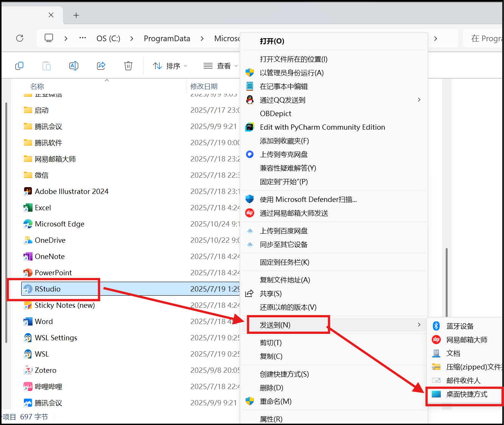The height and width of the screenshot is (425, 504).
Task: Click the ProgramData breadcrumb
Action: 167,38
